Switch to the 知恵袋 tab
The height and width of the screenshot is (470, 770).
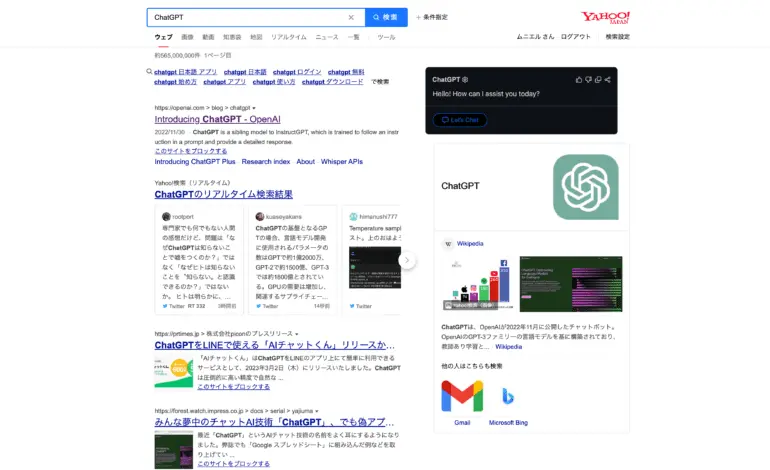coord(232,37)
